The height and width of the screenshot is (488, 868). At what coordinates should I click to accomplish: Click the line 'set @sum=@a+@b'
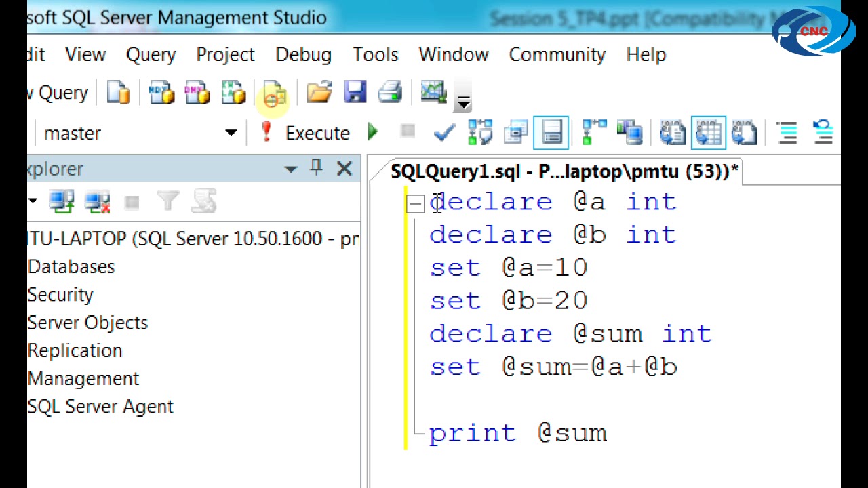coord(553,367)
